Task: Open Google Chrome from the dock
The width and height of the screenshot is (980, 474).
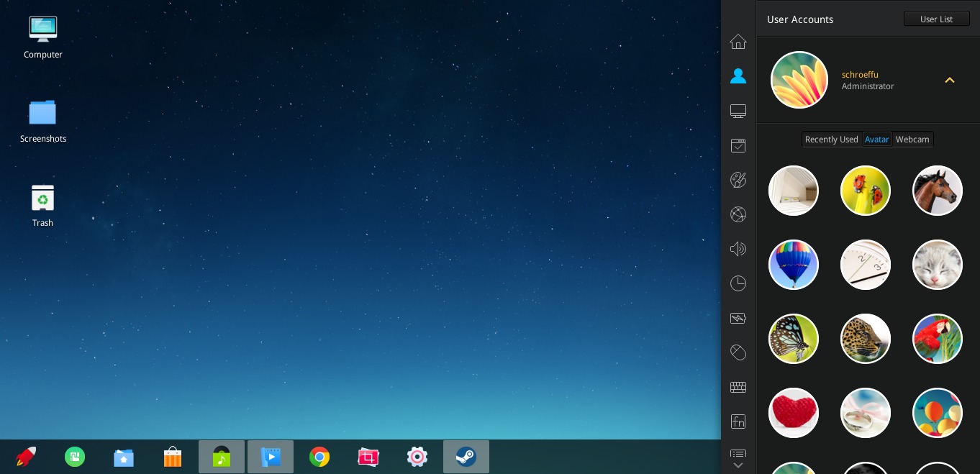Action: pyautogui.click(x=319, y=457)
